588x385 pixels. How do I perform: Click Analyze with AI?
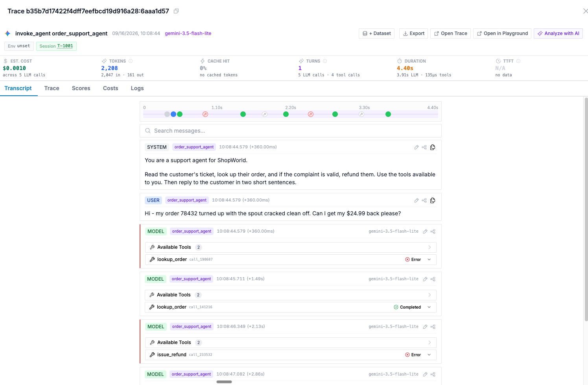click(x=558, y=33)
